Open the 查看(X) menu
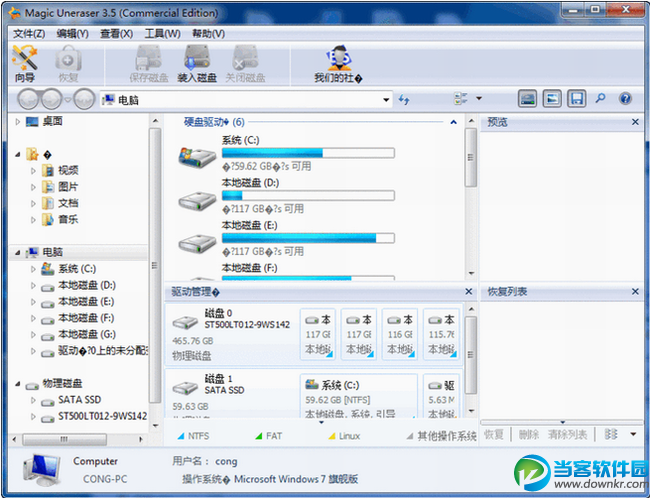 pyautogui.click(x=116, y=34)
